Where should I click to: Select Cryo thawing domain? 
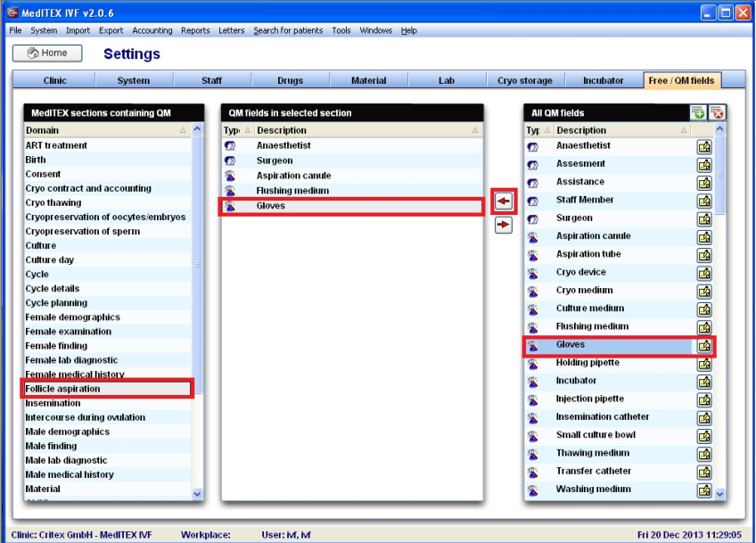pos(107,202)
